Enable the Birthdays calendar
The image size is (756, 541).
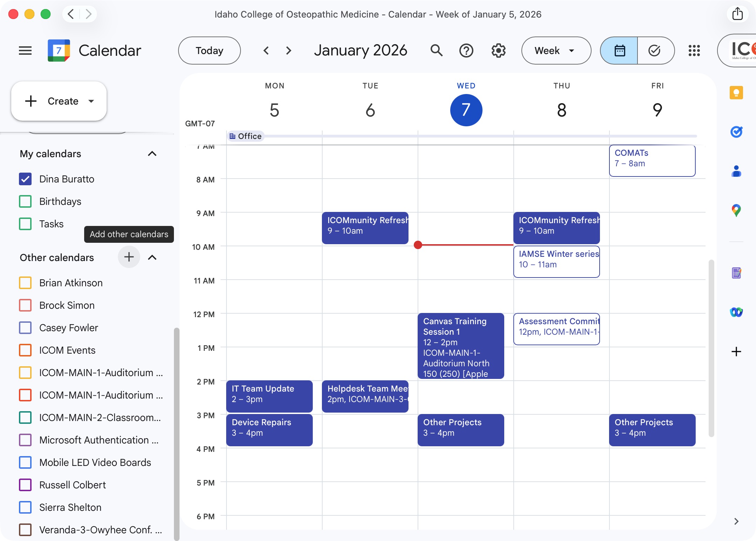point(25,201)
